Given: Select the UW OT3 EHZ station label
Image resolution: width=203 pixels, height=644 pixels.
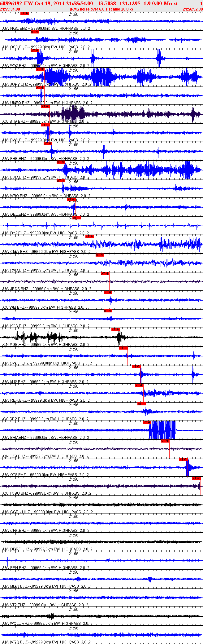Looking at the screenshot, I should point(15,475).
